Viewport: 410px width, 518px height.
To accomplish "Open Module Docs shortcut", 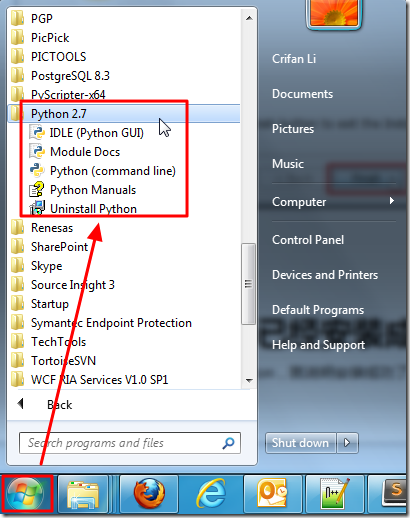I will coord(75,152).
